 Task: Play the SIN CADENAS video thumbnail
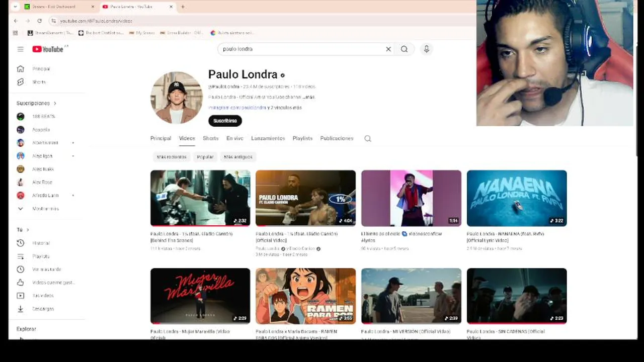(517, 296)
